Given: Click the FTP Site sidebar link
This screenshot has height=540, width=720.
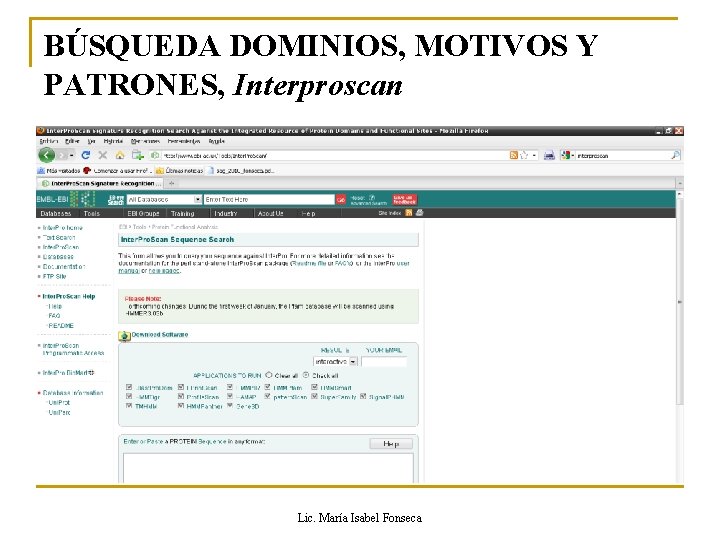Looking at the screenshot, I should coord(54,276).
